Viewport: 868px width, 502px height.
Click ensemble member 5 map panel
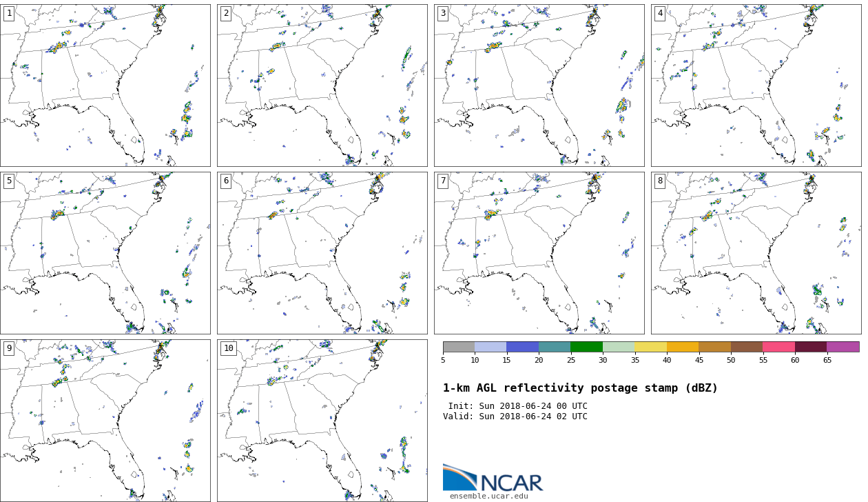pos(105,253)
